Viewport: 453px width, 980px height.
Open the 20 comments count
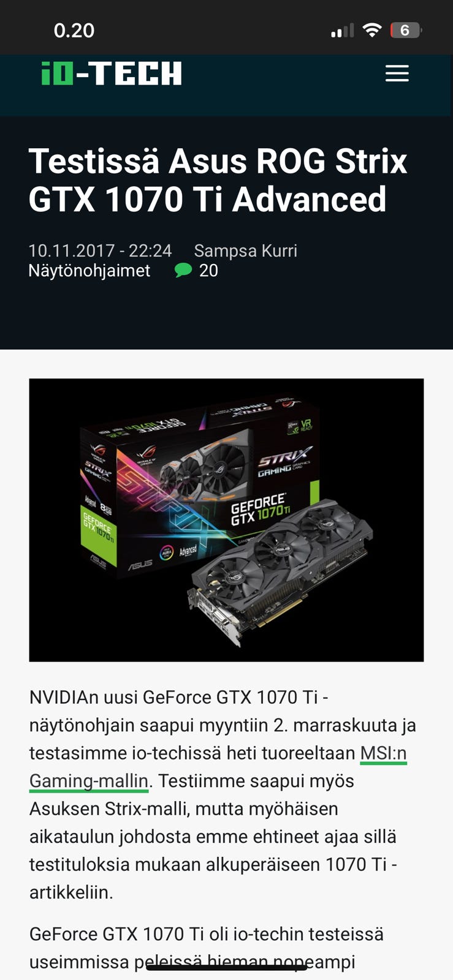[208, 270]
